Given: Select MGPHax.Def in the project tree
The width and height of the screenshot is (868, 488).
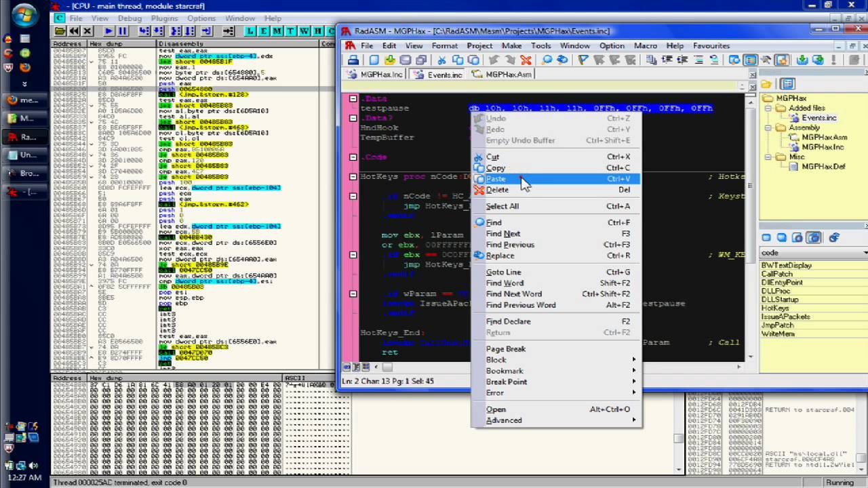Looking at the screenshot, I should tap(823, 166).
